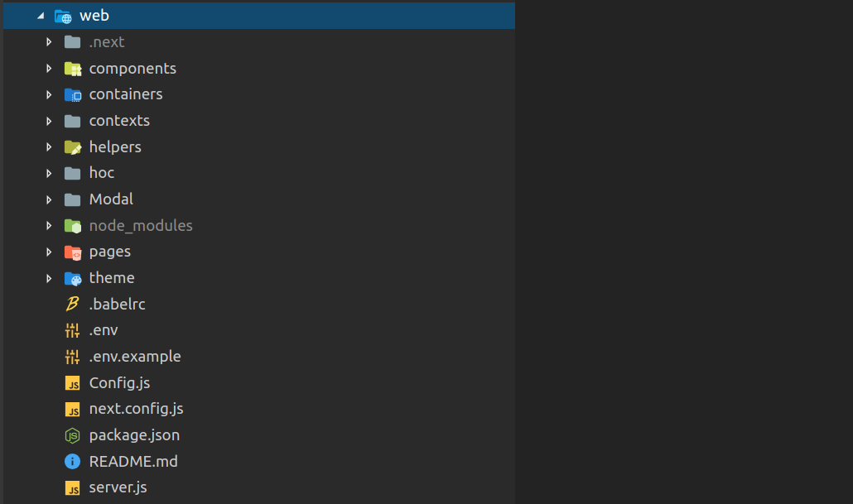Open the next.config.js file

tap(136, 409)
